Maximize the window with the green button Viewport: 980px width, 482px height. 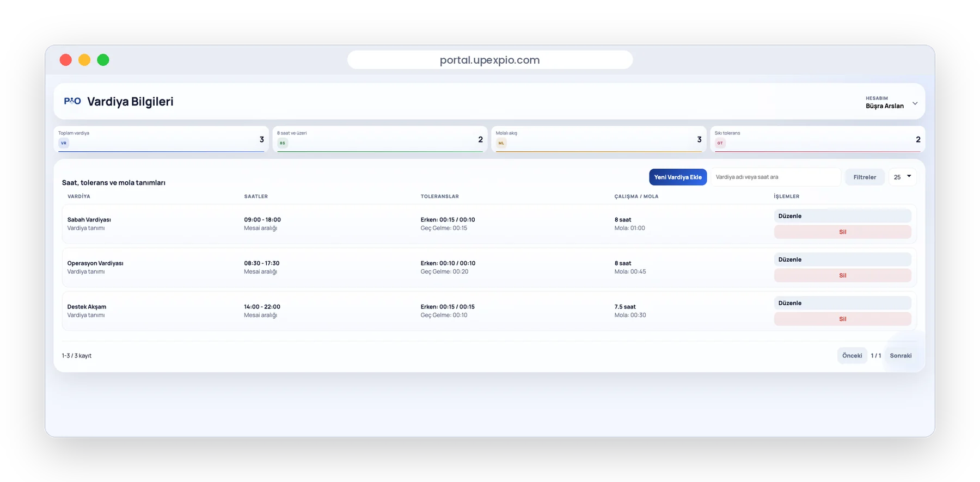click(x=103, y=60)
